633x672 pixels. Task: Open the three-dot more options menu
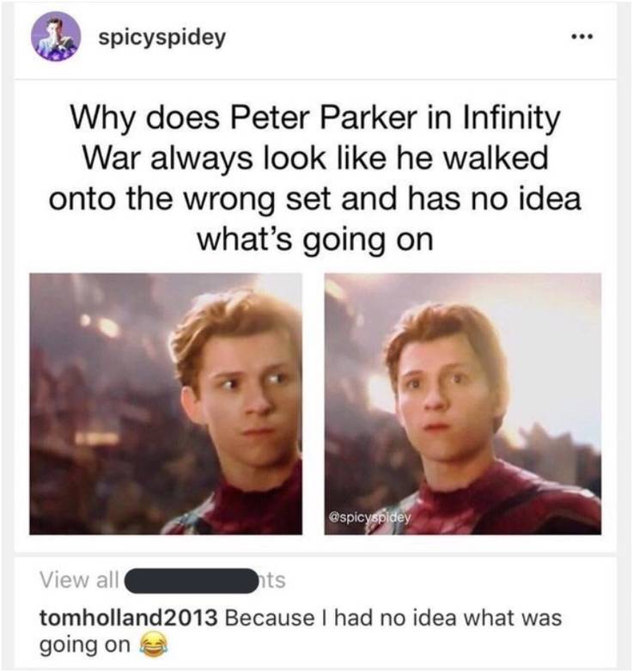tap(584, 39)
